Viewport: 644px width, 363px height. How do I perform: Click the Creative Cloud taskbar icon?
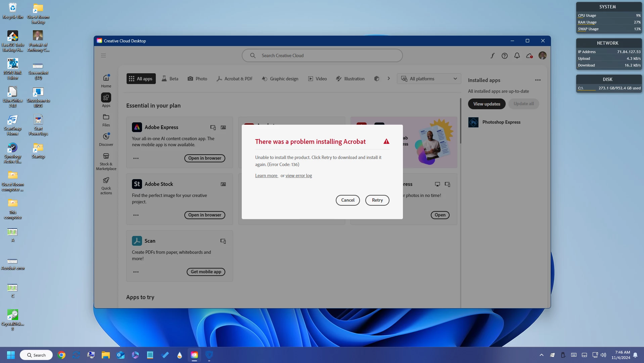click(x=194, y=355)
